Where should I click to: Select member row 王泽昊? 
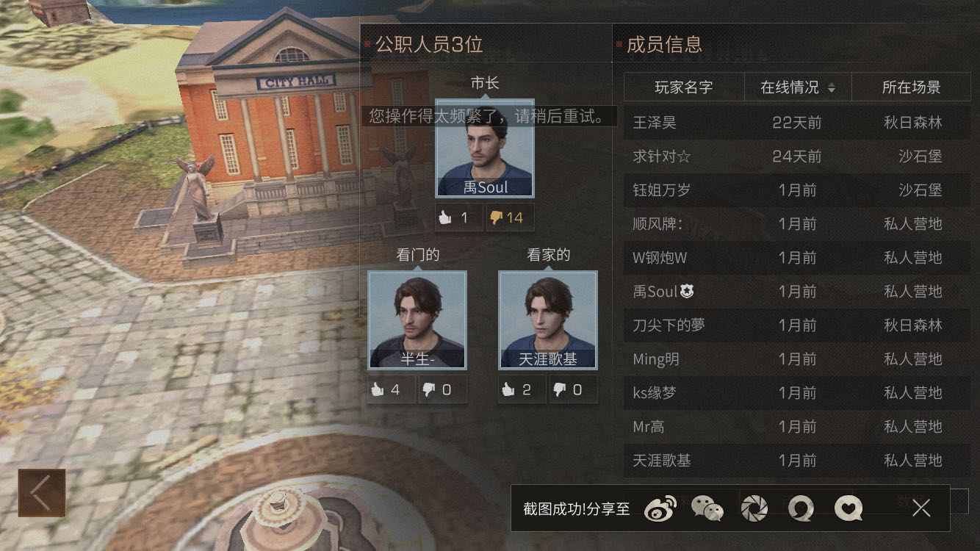(x=797, y=123)
